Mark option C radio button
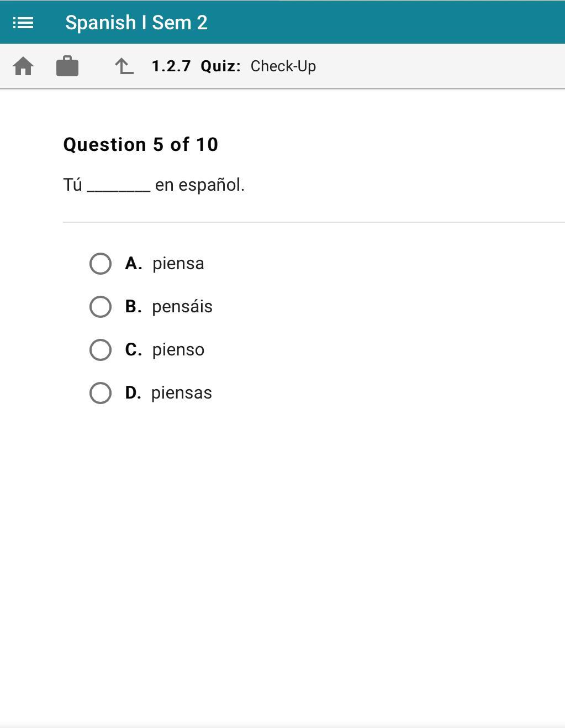 coord(101,350)
